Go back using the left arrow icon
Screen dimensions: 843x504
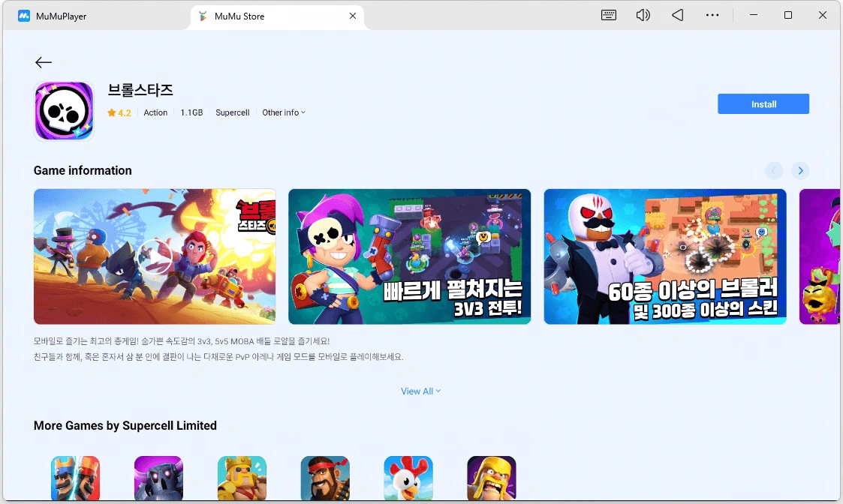[x=43, y=62]
